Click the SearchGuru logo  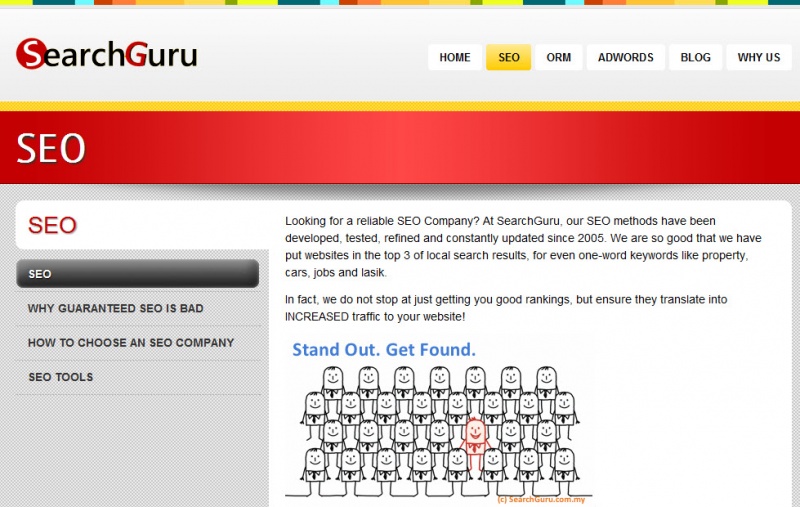pyautogui.click(x=107, y=54)
